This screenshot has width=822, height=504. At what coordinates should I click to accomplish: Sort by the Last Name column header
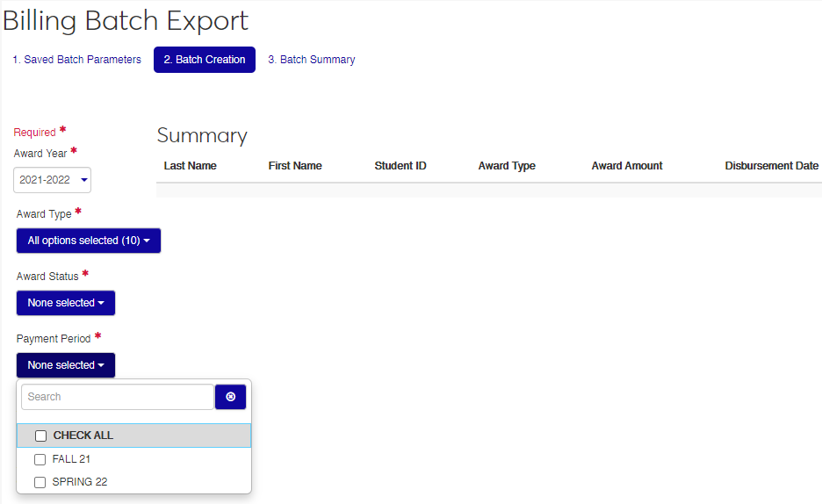tap(190, 166)
